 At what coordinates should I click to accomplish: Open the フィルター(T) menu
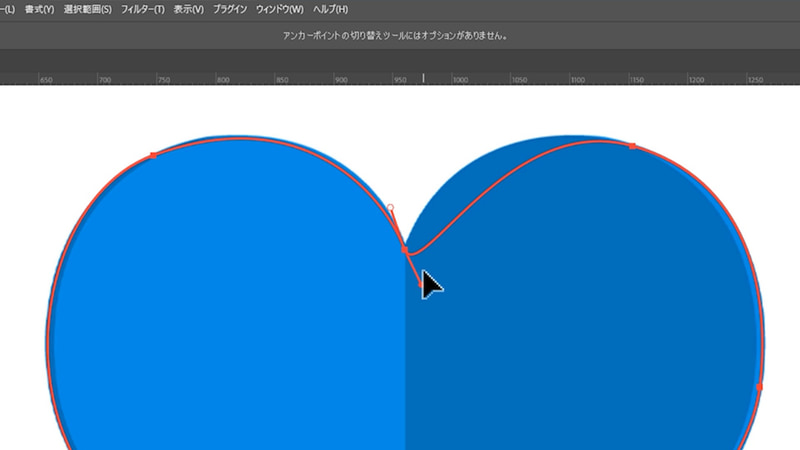(x=142, y=9)
